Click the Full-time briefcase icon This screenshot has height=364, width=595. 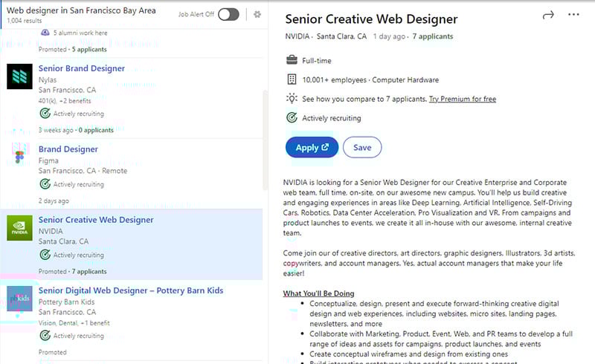[292, 60]
